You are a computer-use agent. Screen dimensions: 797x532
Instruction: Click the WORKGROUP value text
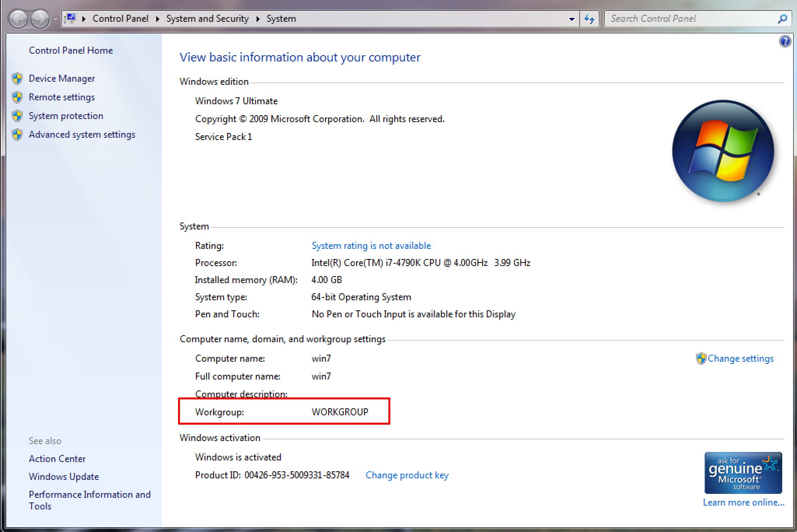tap(340, 412)
